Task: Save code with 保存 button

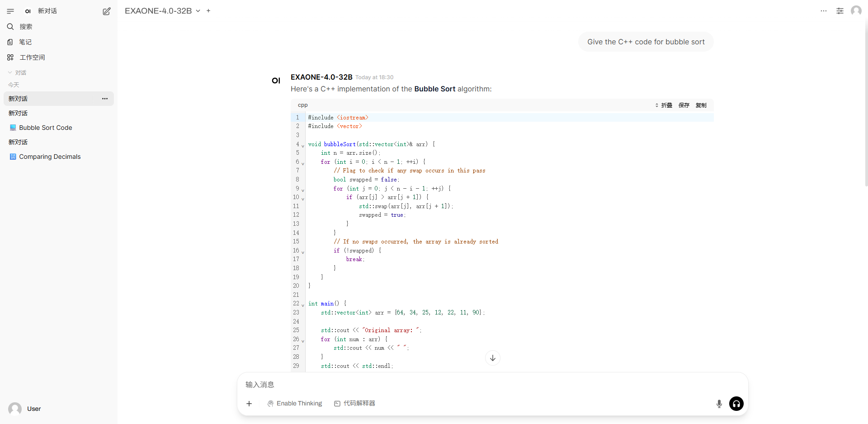Action: (684, 105)
